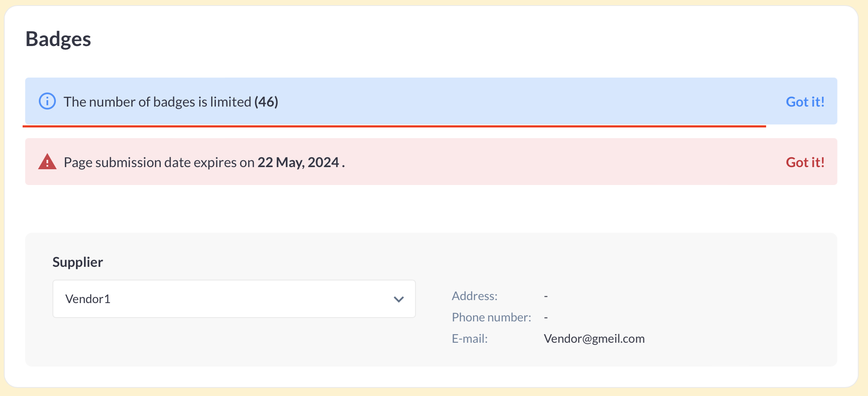Click the "number of badges is limited" message

(158, 102)
